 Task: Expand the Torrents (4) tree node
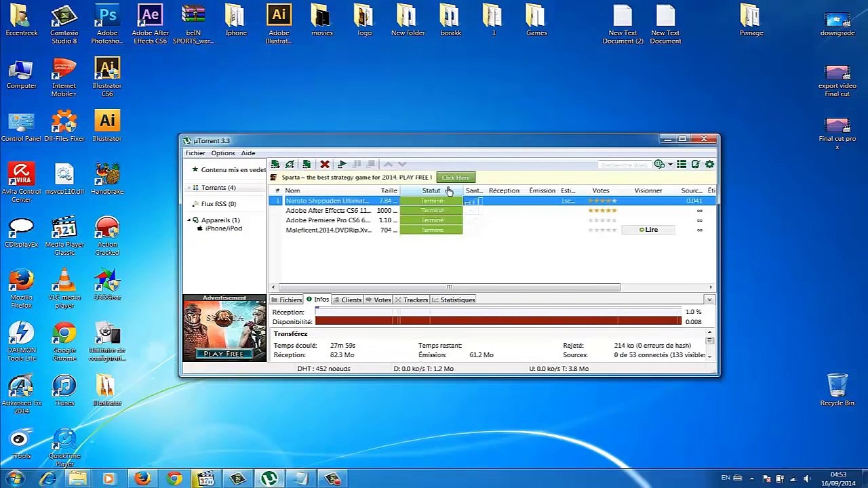[x=189, y=188]
